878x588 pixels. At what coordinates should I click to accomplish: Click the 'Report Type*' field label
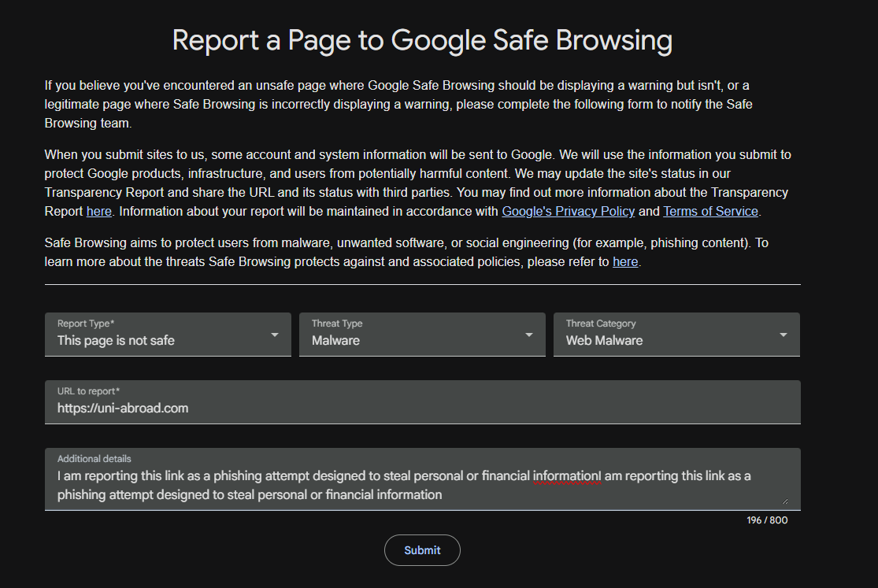[x=86, y=323]
